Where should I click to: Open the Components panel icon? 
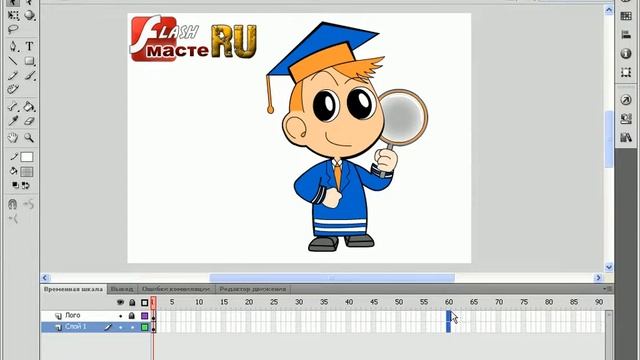[x=626, y=119]
